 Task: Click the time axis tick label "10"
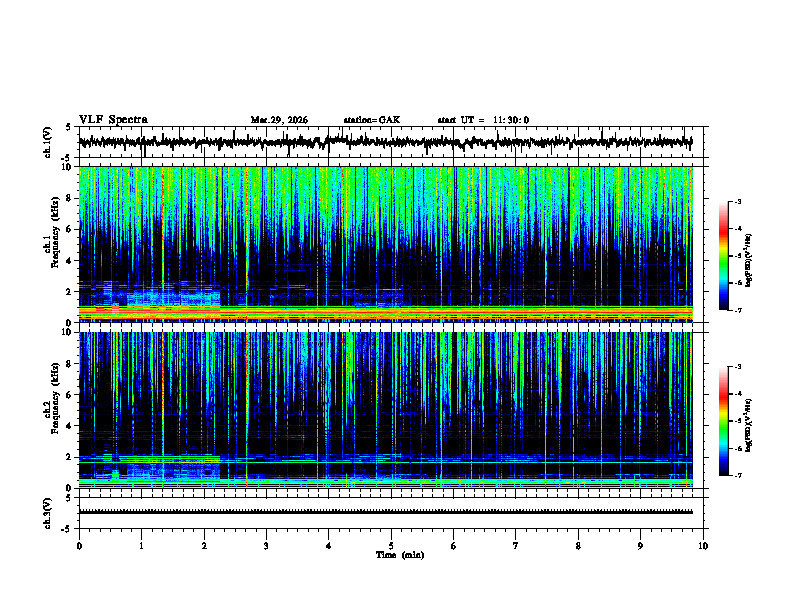coord(703,546)
